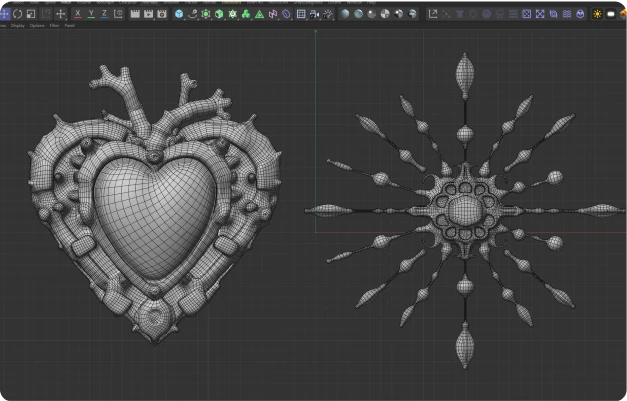Viewport: 627px width, 401px height.
Task: Click the purple cube outline icon
Action: [x=580, y=14]
